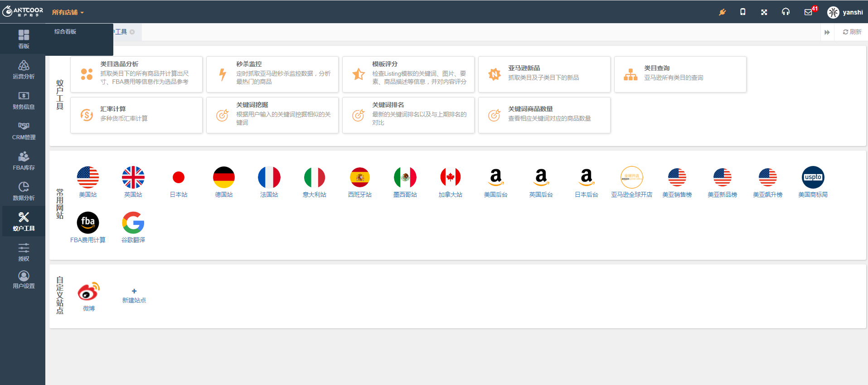Open the 美亚飙升榜 link
The height and width of the screenshot is (385, 868).
point(768,182)
